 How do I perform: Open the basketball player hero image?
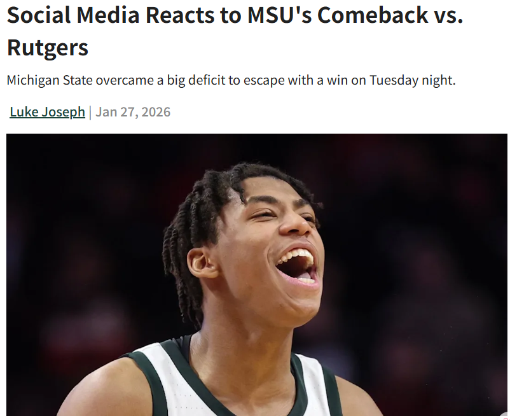(x=257, y=275)
